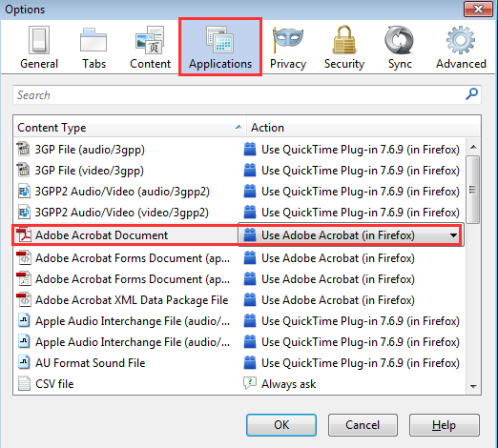Open the Advanced gear panel
The width and height of the screenshot is (498, 448).
461,48
